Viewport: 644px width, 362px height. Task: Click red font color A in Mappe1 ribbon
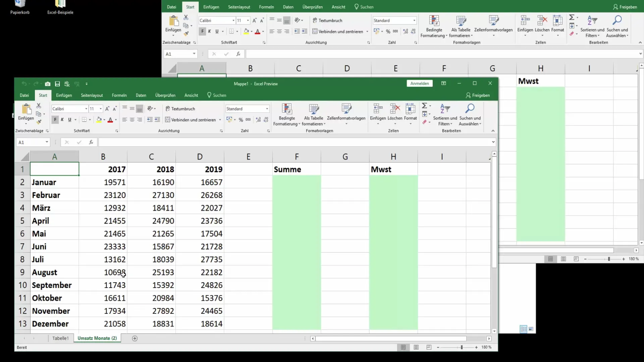point(110,120)
